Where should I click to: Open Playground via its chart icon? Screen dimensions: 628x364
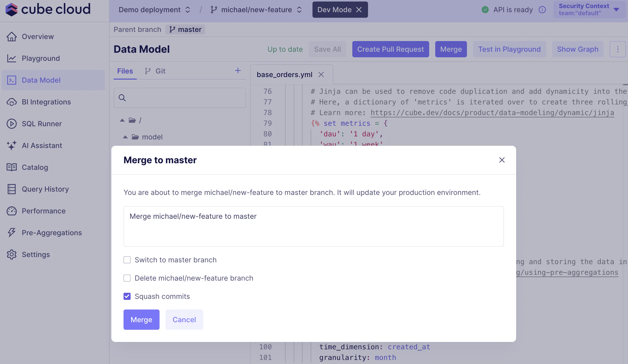coord(12,58)
